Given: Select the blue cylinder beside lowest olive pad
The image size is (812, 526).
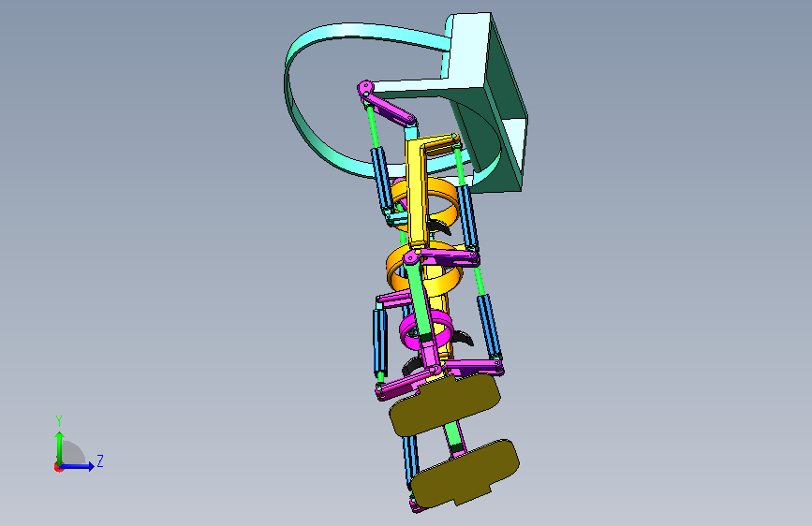Looking at the screenshot, I should pyautogui.click(x=410, y=460).
